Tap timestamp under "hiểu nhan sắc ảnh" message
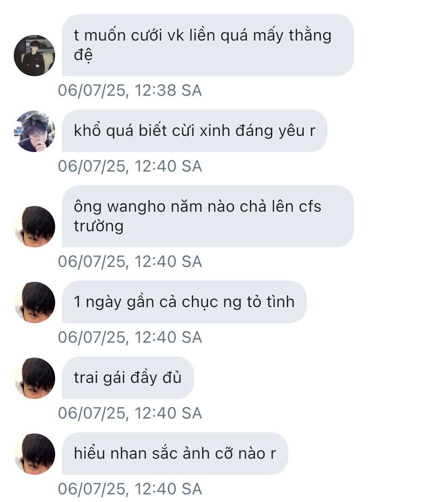Viewport: 448px width, 502px height. 130,489
